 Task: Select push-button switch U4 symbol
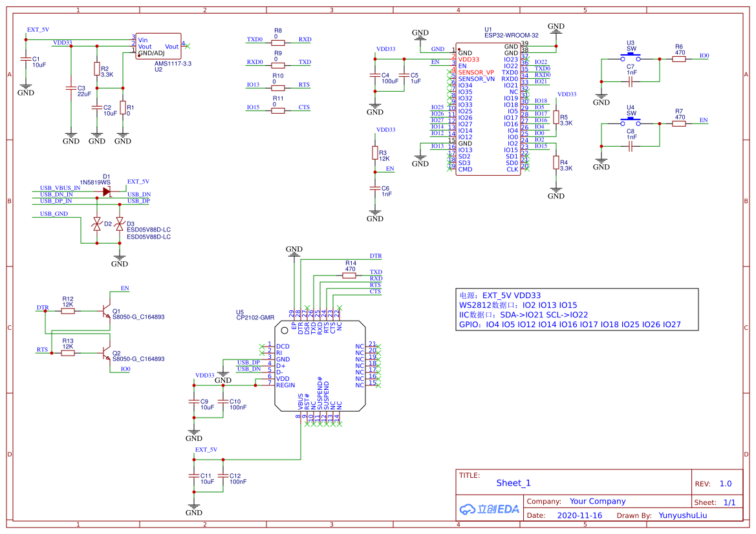(630, 122)
